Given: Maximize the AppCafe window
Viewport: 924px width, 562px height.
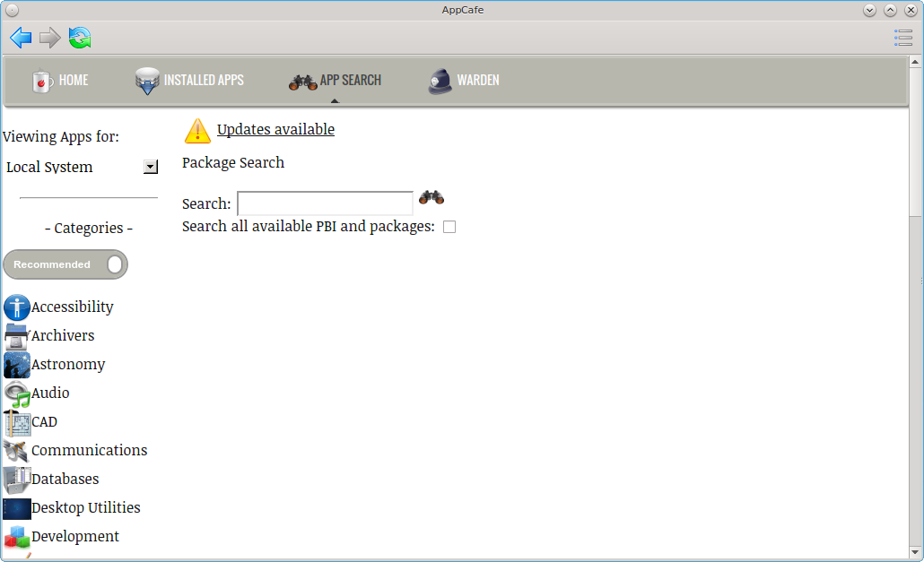Looking at the screenshot, I should tap(890, 10).
